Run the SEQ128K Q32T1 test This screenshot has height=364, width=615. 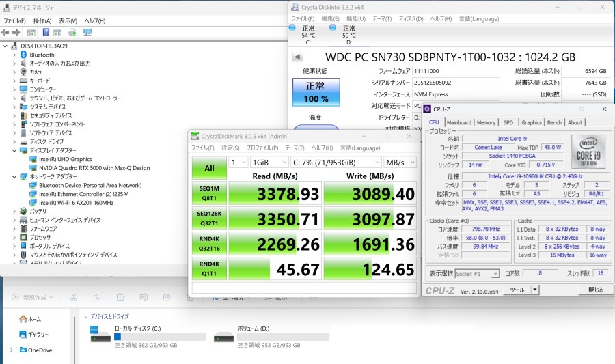click(209, 219)
